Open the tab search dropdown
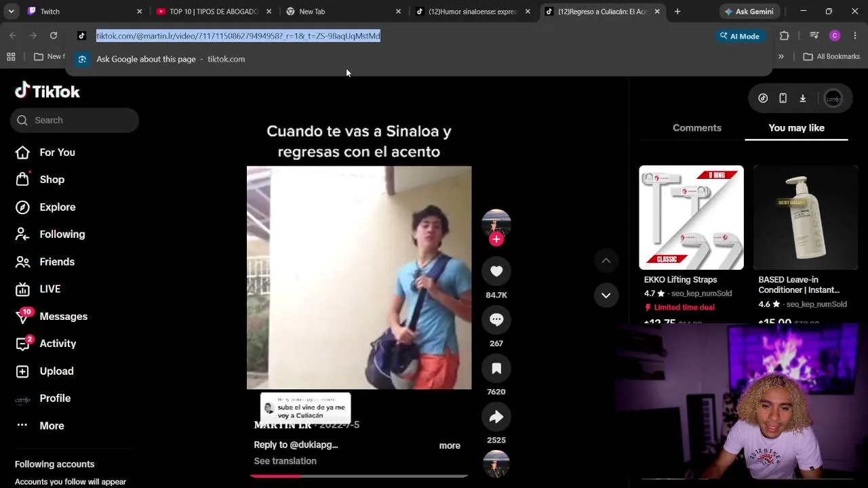 (x=11, y=12)
